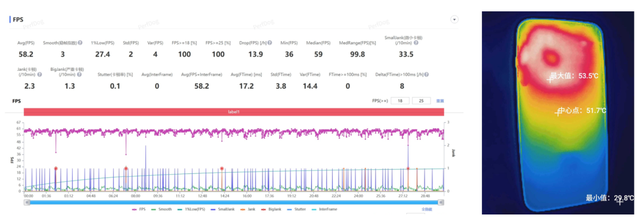Open help icon next to Smooth metric
The height and width of the screenshot is (224, 644).
pos(80,43)
